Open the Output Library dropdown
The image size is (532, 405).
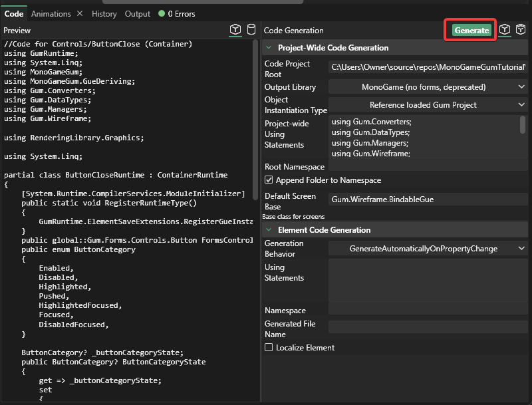(x=428, y=87)
